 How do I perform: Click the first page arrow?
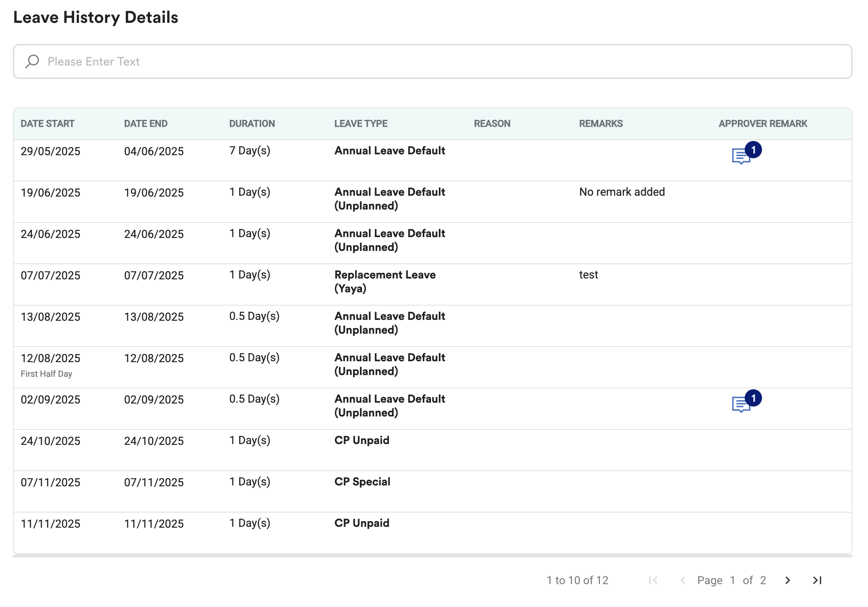[x=653, y=580]
